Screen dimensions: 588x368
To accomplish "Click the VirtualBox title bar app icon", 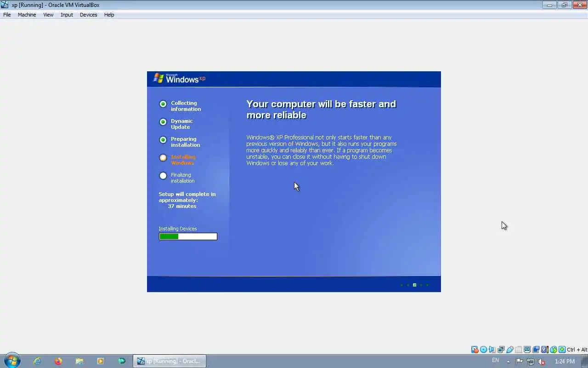I will click(x=5, y=5).
